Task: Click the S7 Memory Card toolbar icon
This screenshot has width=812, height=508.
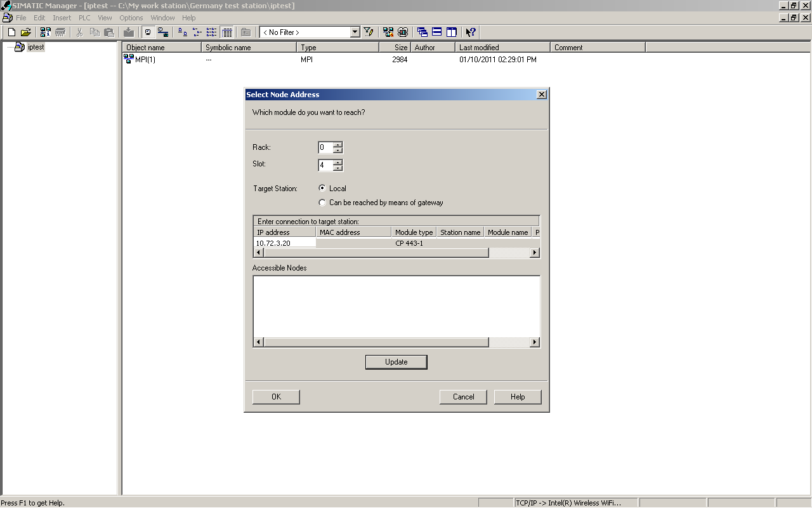Action: coord(60,32)
